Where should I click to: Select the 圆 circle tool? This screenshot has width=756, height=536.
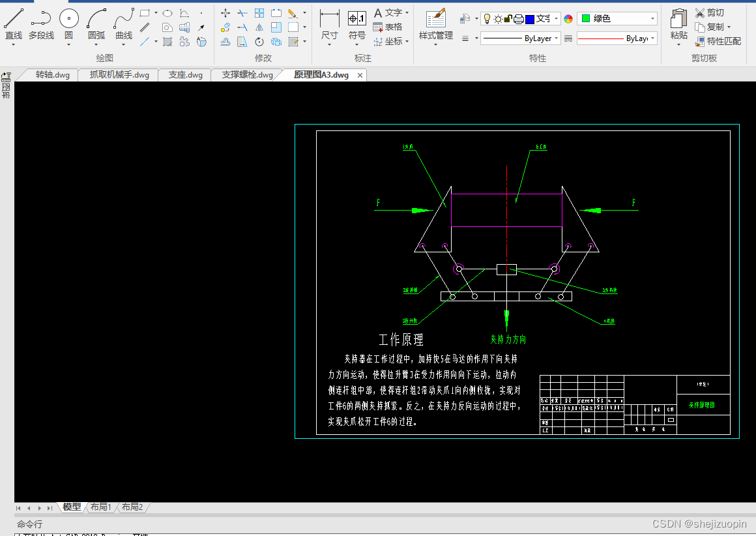coord(69,24)
